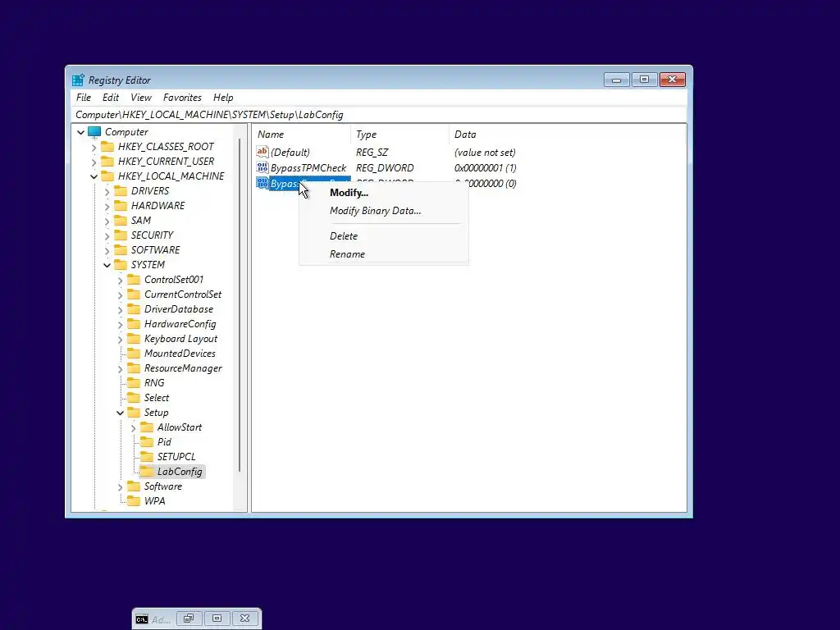Click the Keyboard Layout folder icon
The height and width of the screenshot is (630, 840).
pos(134,339)
